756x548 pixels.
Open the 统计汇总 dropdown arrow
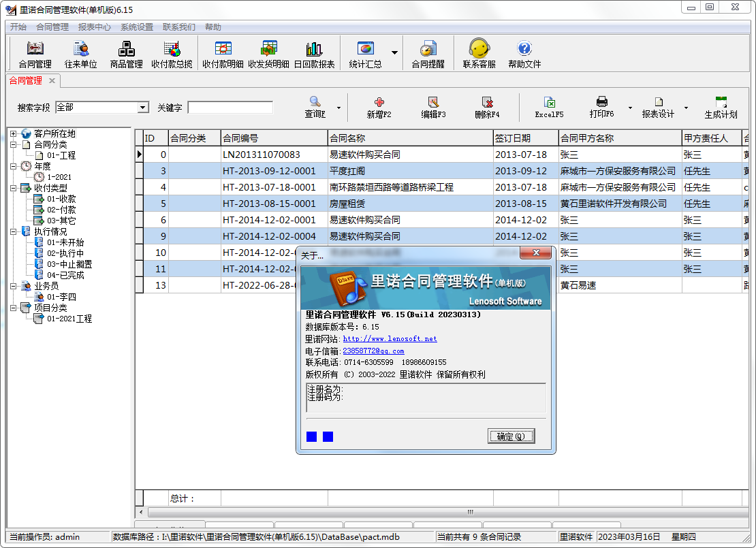(394, 52)
